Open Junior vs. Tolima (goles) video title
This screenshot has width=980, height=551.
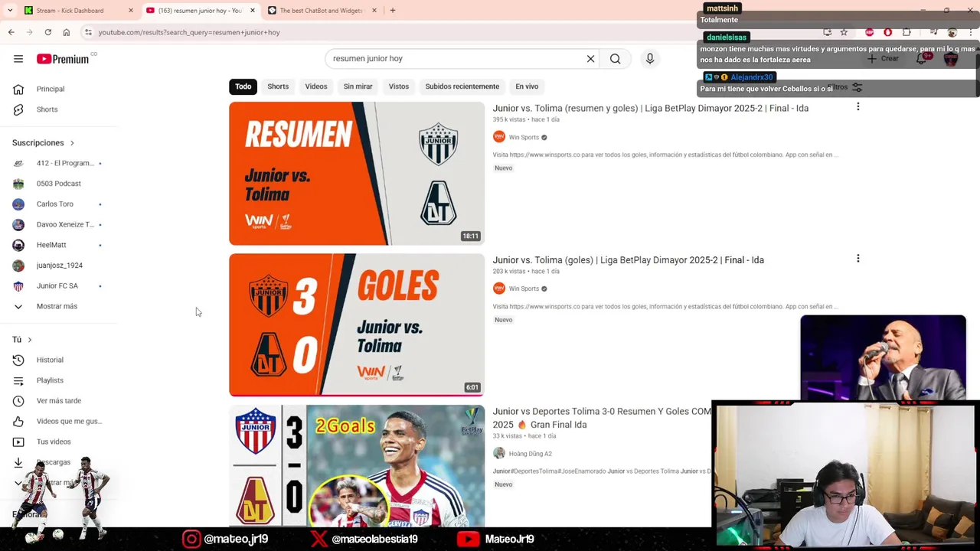click(628, 260)
